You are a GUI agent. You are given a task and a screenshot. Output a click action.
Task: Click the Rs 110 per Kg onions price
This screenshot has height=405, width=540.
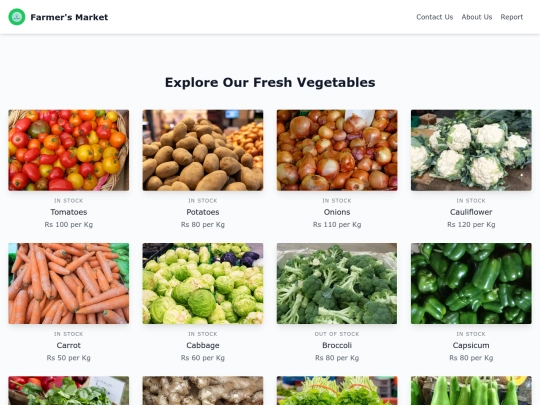[337, 225]
